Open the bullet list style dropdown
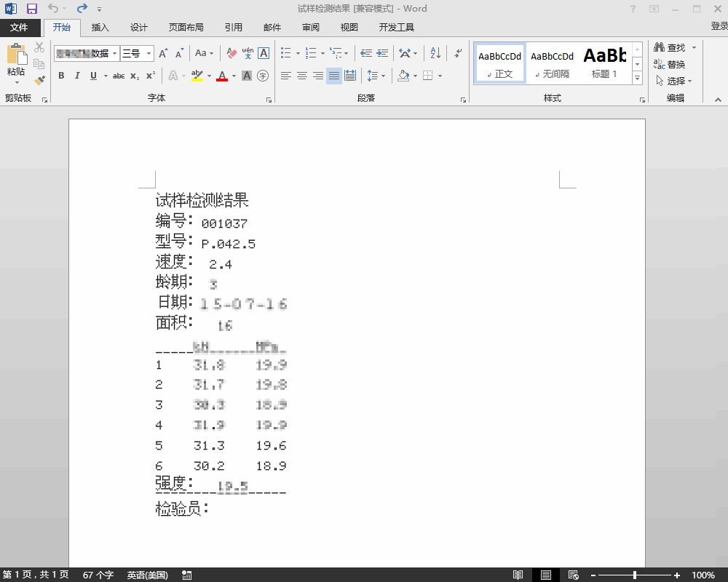728x582 pixels. pyautogui.click(x=298, y=53)
